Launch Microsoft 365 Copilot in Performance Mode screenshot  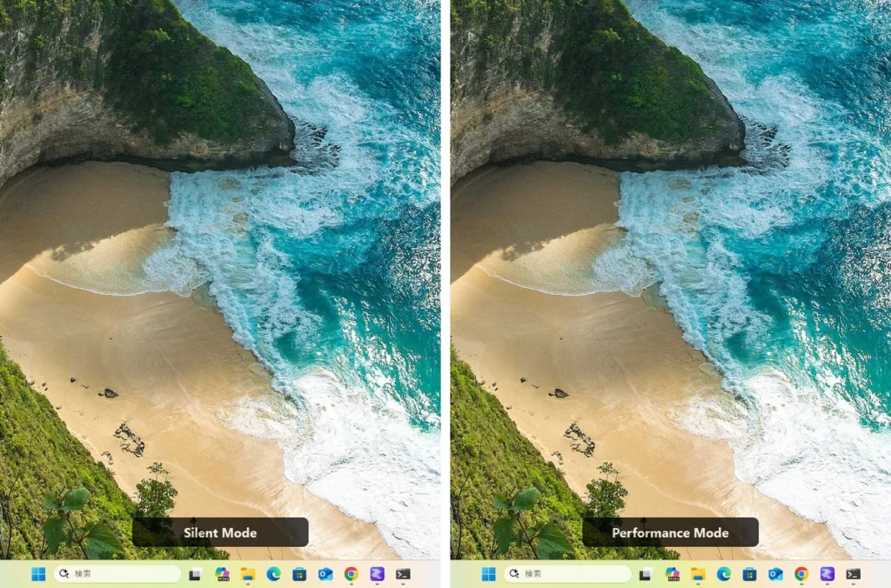[673, 574]
